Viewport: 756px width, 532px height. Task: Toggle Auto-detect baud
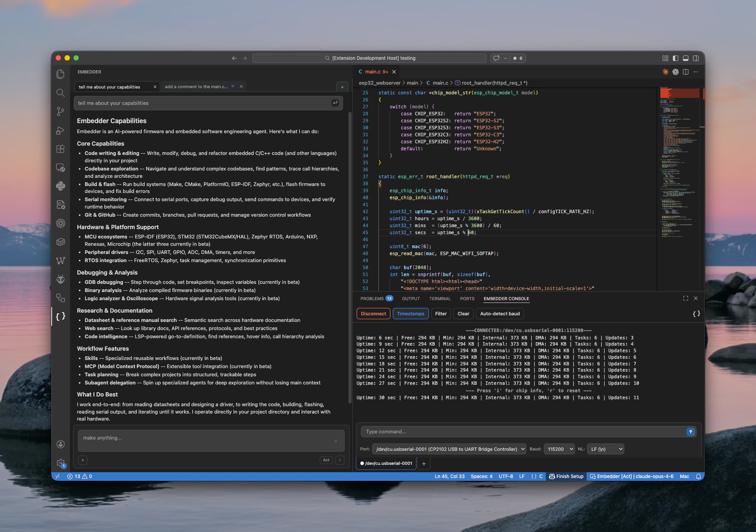pos(500,313)
